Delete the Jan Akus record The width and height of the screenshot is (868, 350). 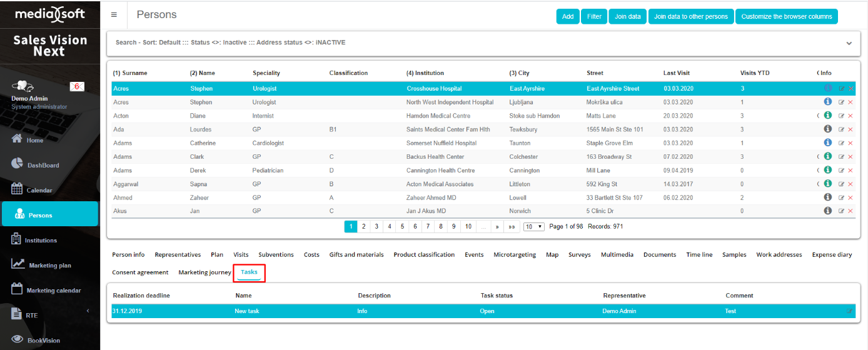pos(850,211)
